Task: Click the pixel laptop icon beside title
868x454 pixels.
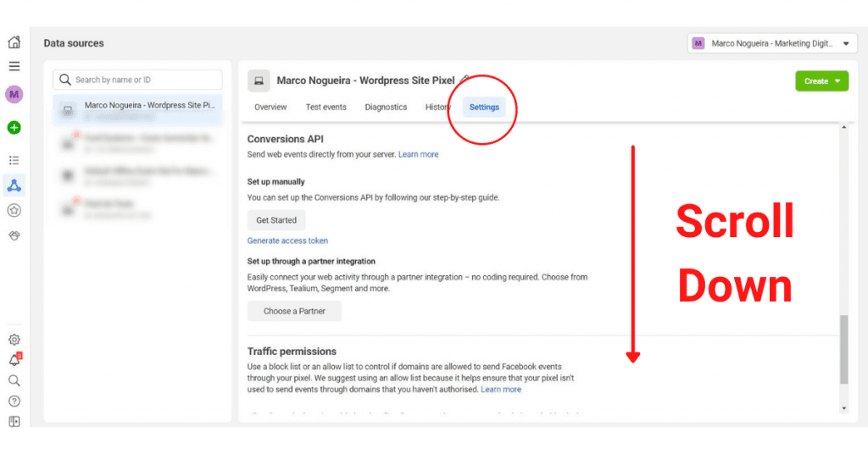Action: [x=259, y=80]
